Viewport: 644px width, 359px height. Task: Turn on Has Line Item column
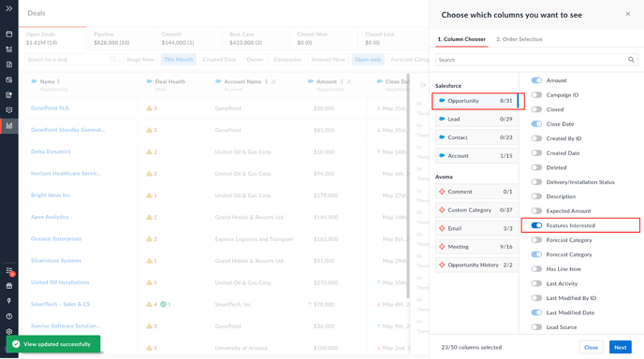pyautogui.click(x=536, y=269)
